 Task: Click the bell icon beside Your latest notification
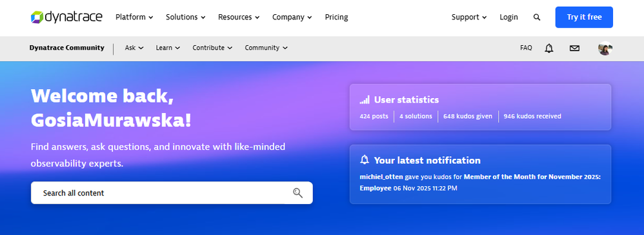[x=365, y=160]
